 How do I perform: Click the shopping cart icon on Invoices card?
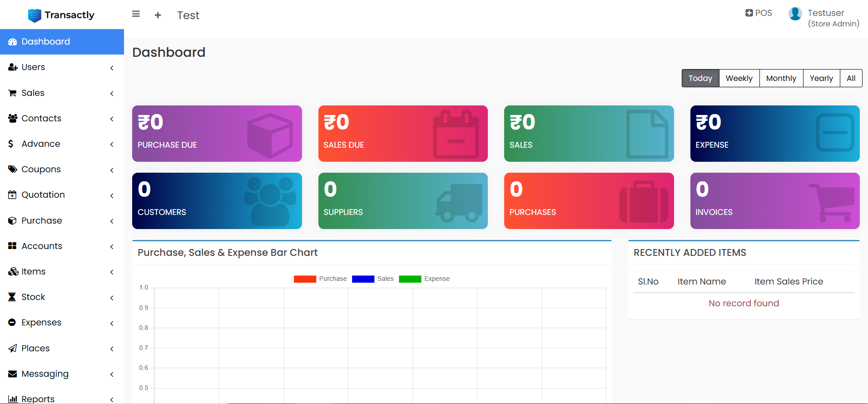click(831, 203)
